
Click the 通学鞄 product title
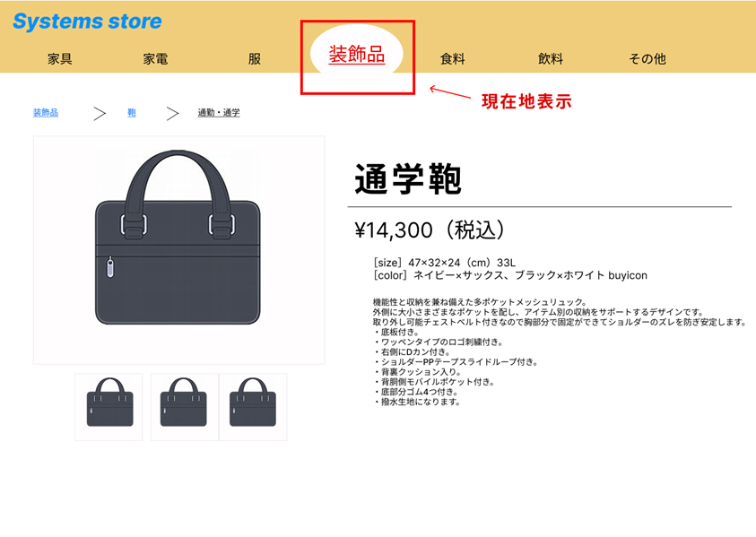pos(408,179)
